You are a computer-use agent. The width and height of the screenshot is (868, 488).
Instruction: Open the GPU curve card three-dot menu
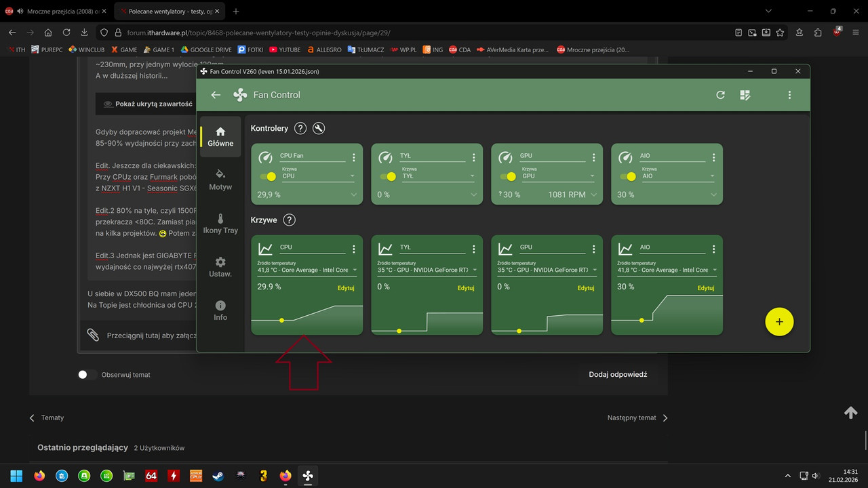coord(593,249)
